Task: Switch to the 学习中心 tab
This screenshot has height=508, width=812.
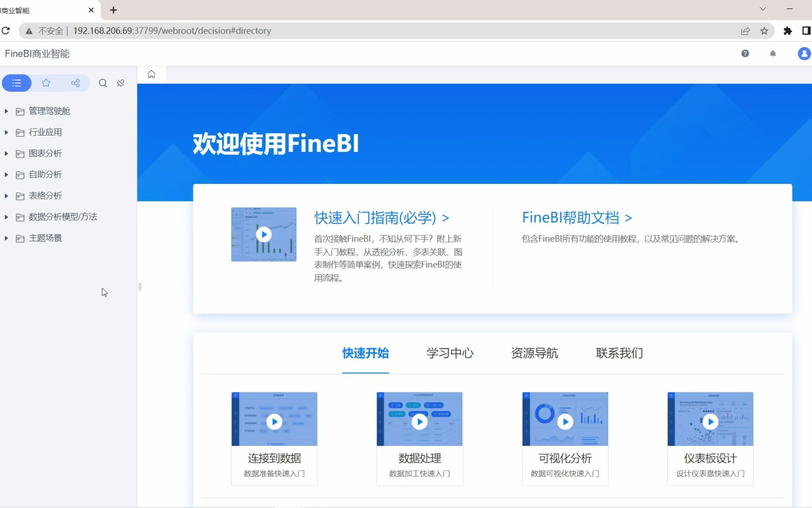Action: point(450,353)
